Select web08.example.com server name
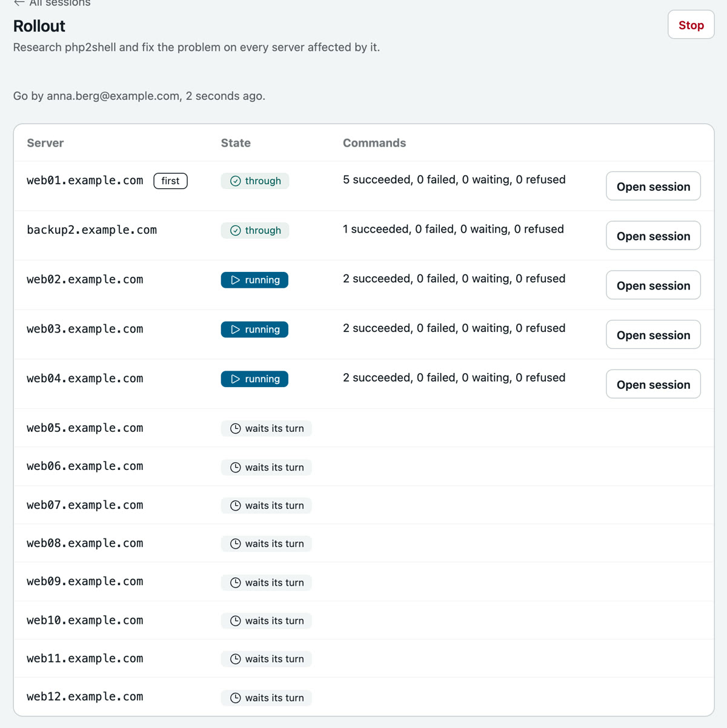Image resolution: width=727 pixels, height=728 pixels. coord(85,543)
